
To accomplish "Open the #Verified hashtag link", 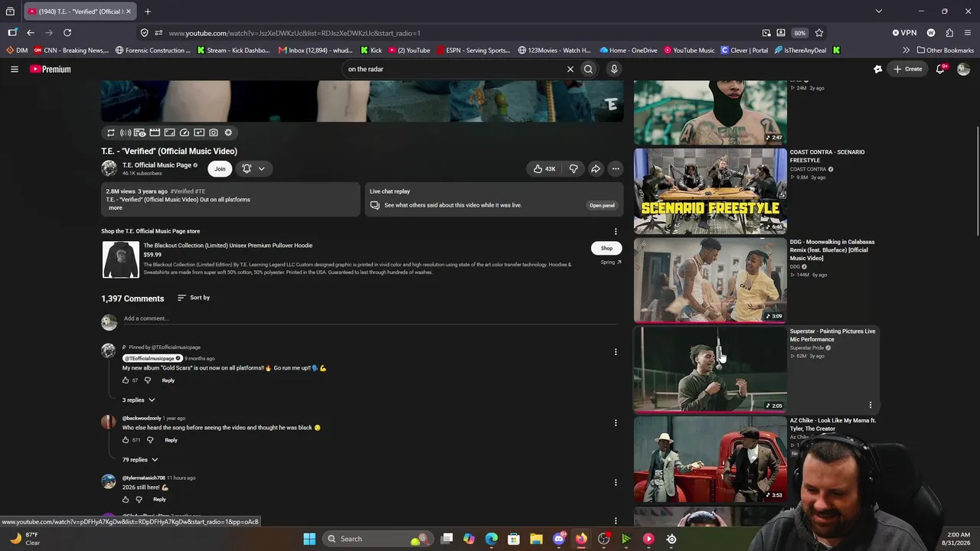I will [181, 191].
